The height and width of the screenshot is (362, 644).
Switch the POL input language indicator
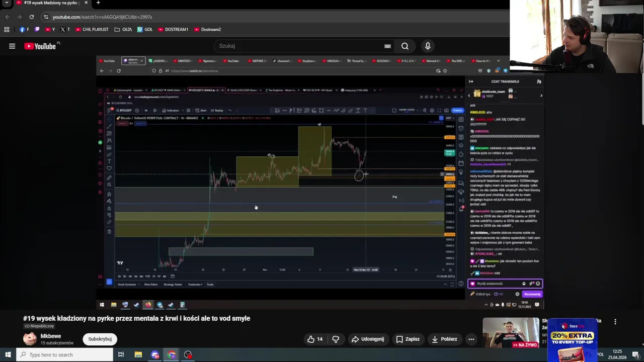click(x=600, y=354)
